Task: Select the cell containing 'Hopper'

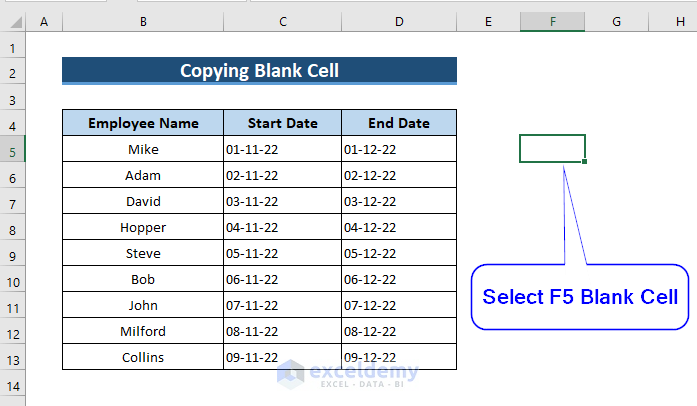Action: [x=143, y=227]
